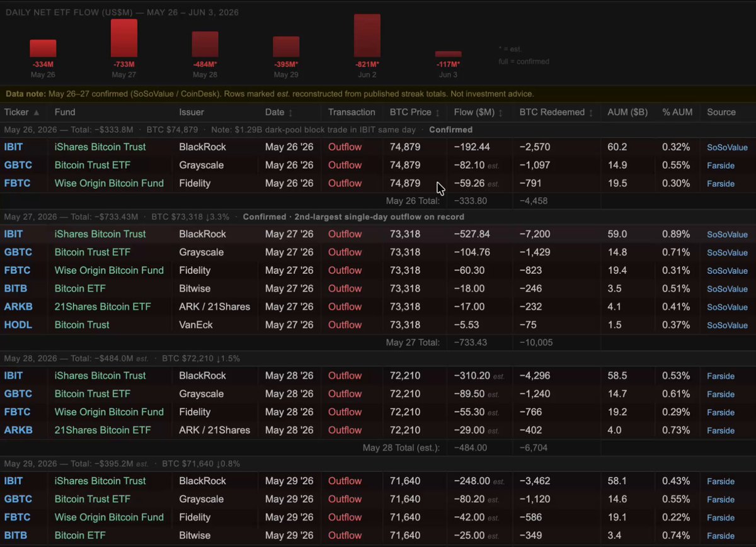Click the % AUM column header
The height and width of the screenshot is (547, 756).
677,112
